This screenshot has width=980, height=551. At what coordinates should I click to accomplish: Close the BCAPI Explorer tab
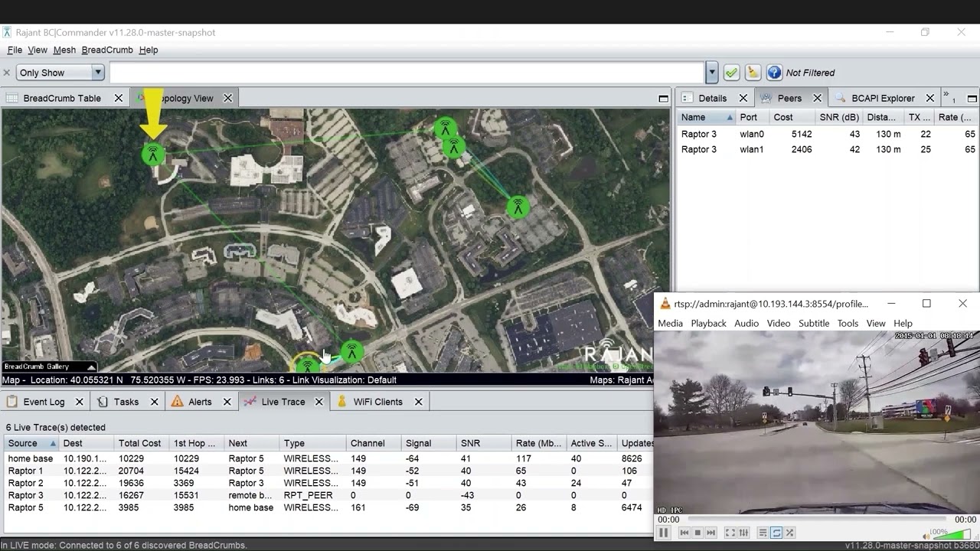[930, 98]
